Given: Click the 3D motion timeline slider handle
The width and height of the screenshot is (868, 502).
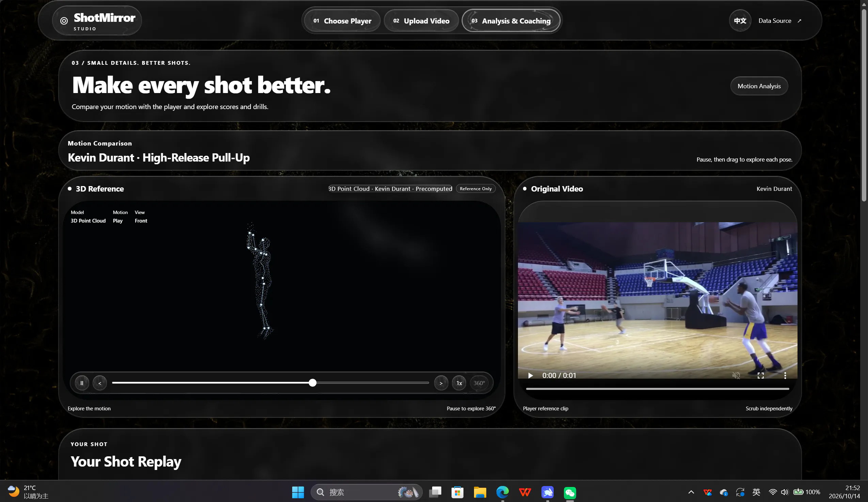Looking at the screenshot, I should tap(312, 383).
